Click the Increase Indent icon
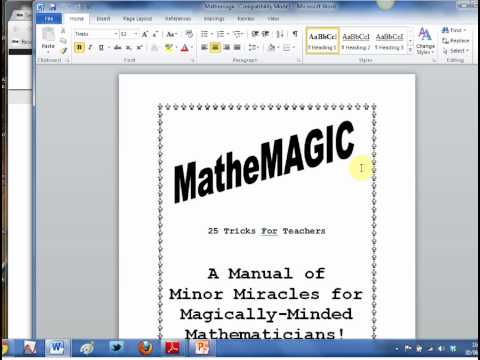The height and width of the screenshot is (360, 480). [266, 34]
